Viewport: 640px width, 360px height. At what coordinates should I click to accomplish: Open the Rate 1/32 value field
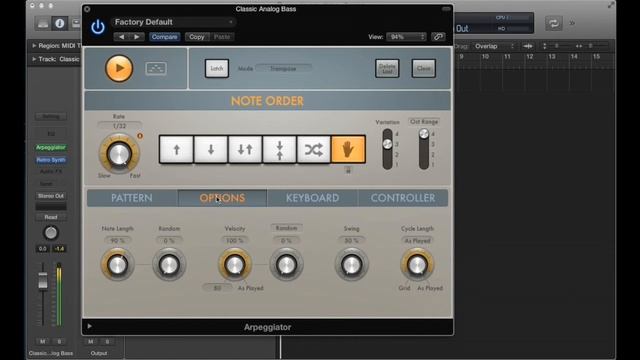pyautogui.click(x=119, y=126)
